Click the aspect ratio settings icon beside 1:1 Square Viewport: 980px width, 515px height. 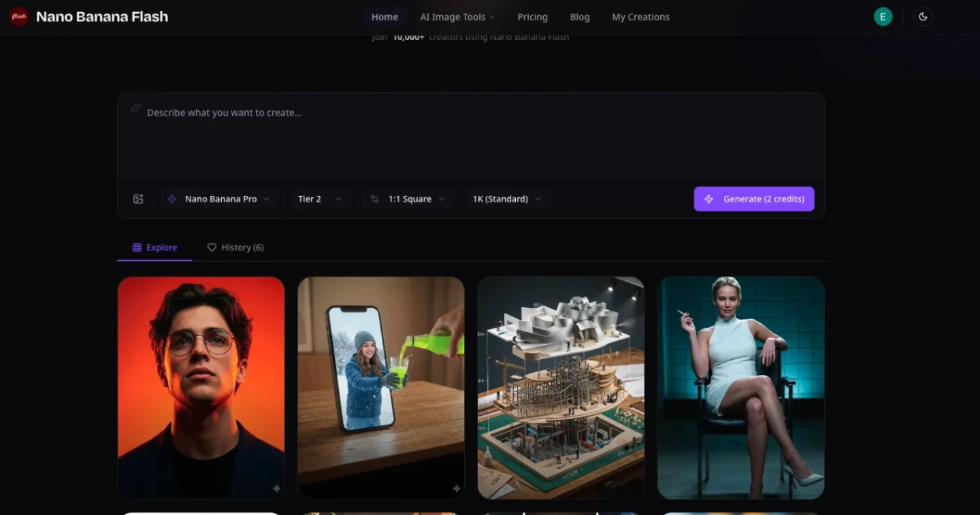[x=374, y=199]
